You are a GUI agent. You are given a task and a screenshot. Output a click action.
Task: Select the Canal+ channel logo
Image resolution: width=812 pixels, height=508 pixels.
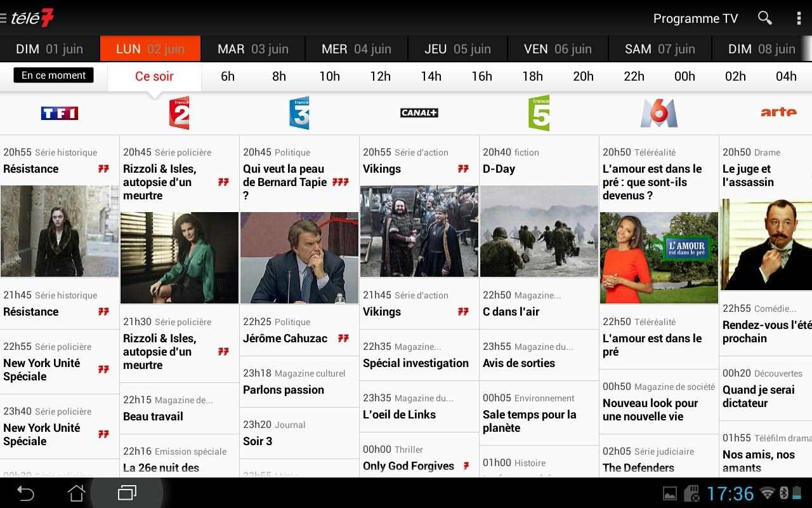(x=419, y=113)
